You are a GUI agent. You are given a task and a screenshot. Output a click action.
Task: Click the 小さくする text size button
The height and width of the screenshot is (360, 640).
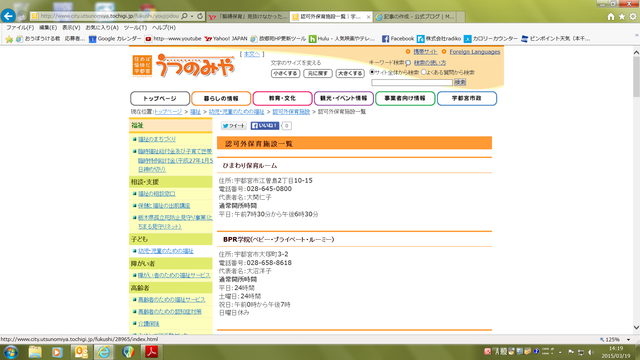[285, 73]
